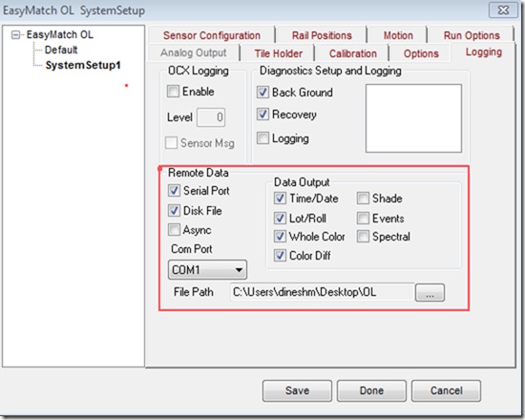
Task: Toggle the Recovery checkbox
Action: [x=262, y=115]
